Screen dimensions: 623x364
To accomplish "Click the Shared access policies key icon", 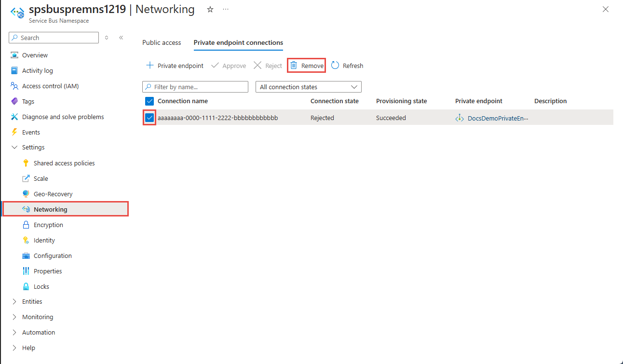I will [26, 163].
